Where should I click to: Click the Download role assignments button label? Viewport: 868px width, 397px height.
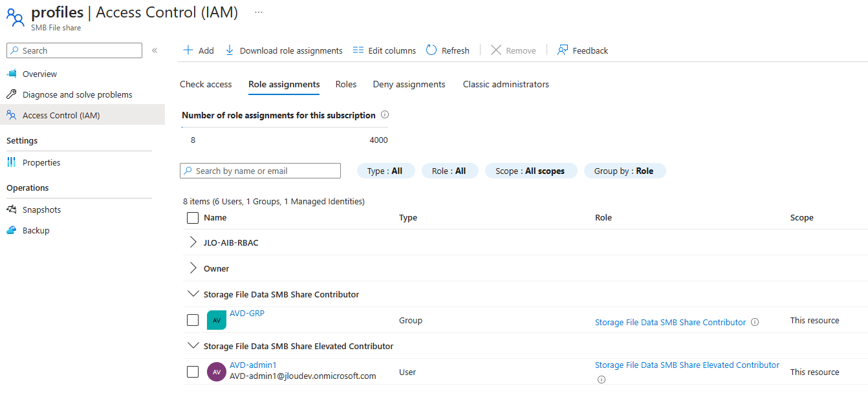tap(291, 50)
